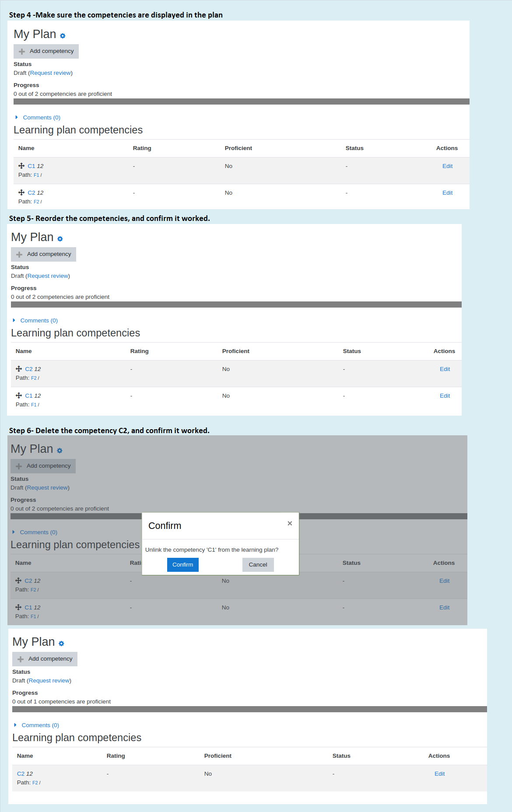512x812 pixels.
Task: Click the gear icon in the dimmed Step 6 plan
Action: coord(60,451)
